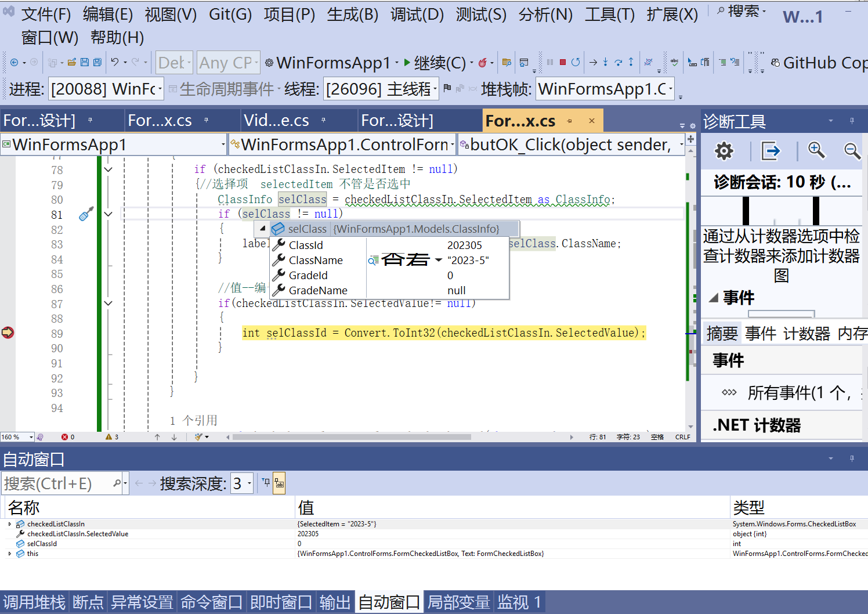Click the search box 搜索(Ctrl+E)
Screen dimensions: 868x614
coord(57,483)
